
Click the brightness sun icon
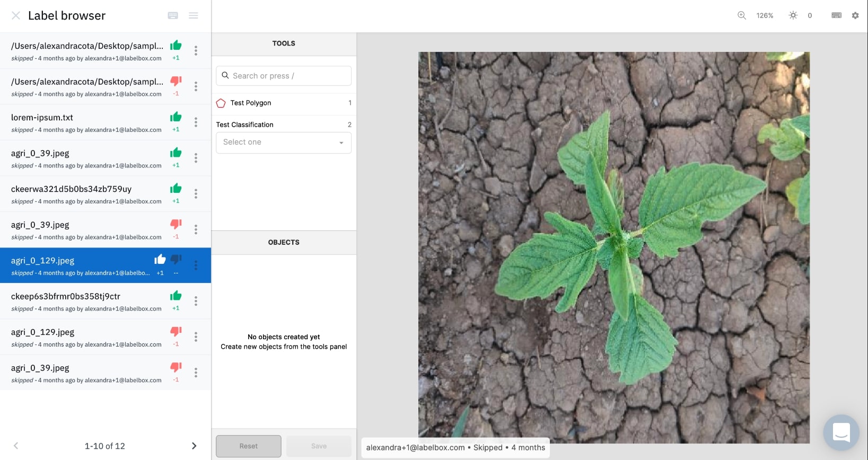[793, 15]
